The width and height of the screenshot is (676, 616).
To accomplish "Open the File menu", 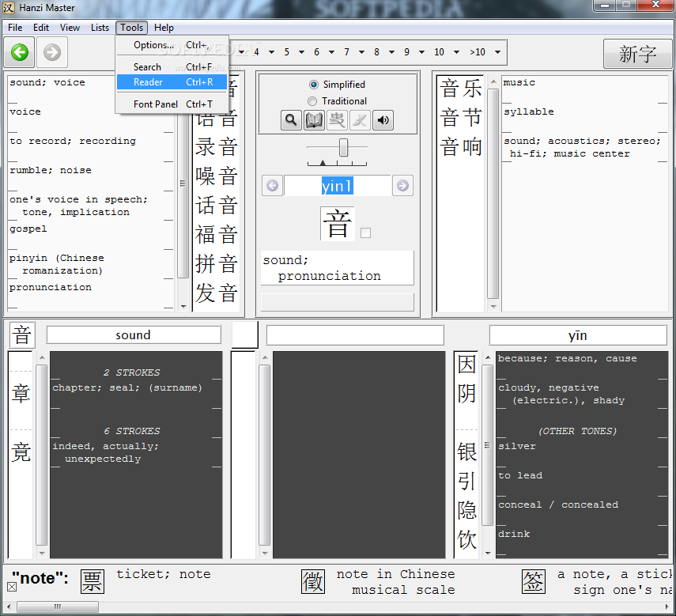I will coord(15,28).
